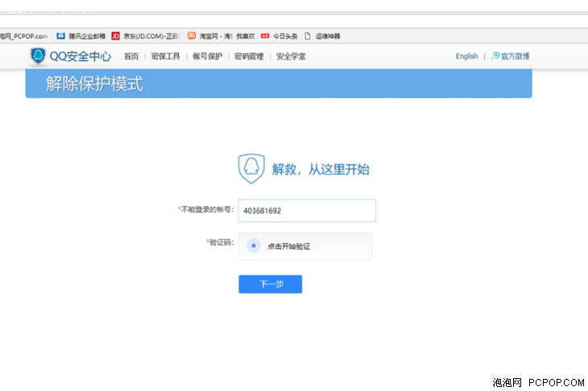Go to 首页 in navigation
This screenshot has height=391, width=588.
(x=130, y=56)
